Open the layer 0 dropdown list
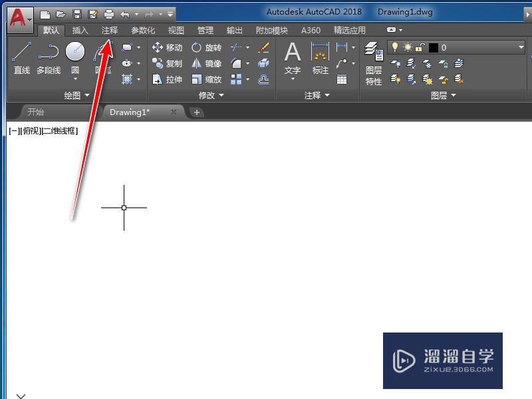 pos(521,47)
